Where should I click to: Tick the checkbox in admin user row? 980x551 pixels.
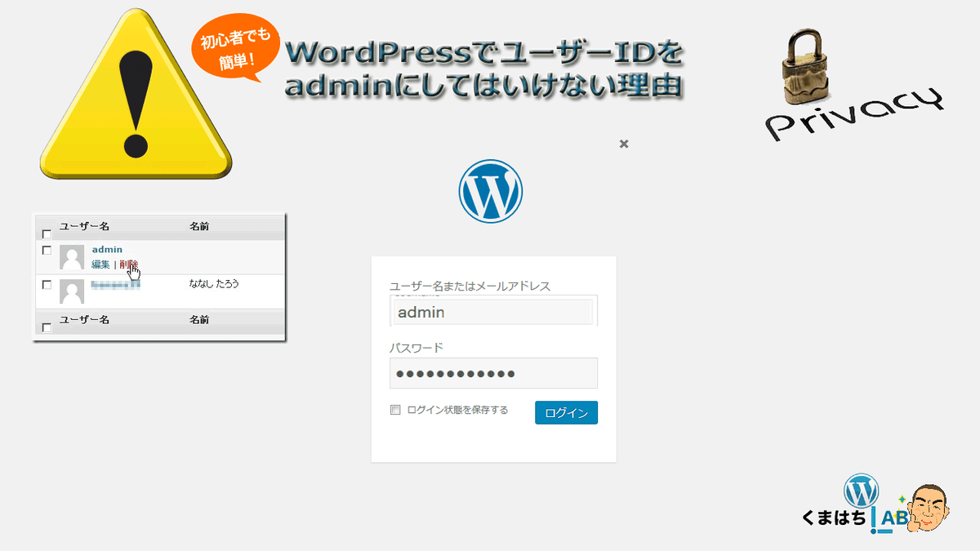(47, 250)
